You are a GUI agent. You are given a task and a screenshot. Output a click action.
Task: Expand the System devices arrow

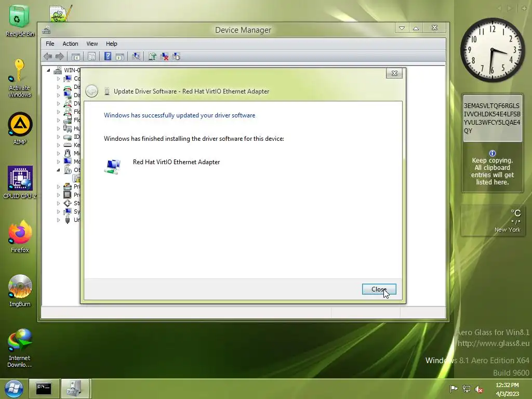pos(58,211)
